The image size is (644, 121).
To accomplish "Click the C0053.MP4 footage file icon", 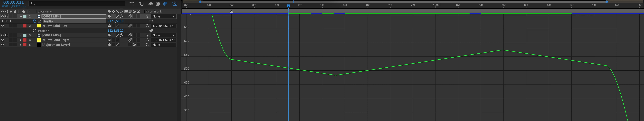I will [x=39, y=16].
